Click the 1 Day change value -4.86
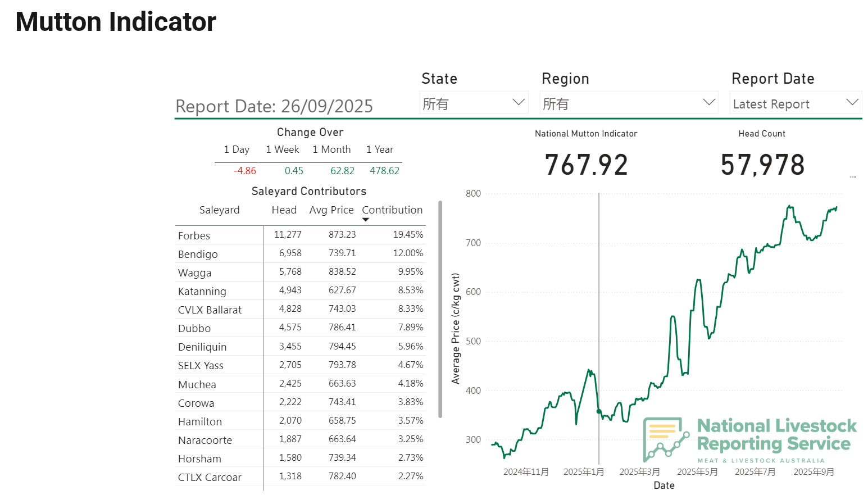This screenshot has height=504, width=868. coord(245,171)
